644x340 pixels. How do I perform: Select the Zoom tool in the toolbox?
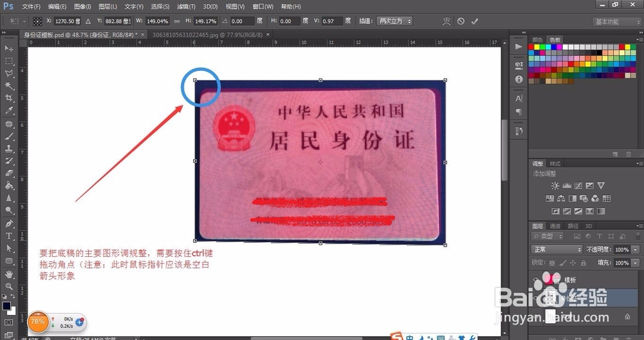(8, 286)
